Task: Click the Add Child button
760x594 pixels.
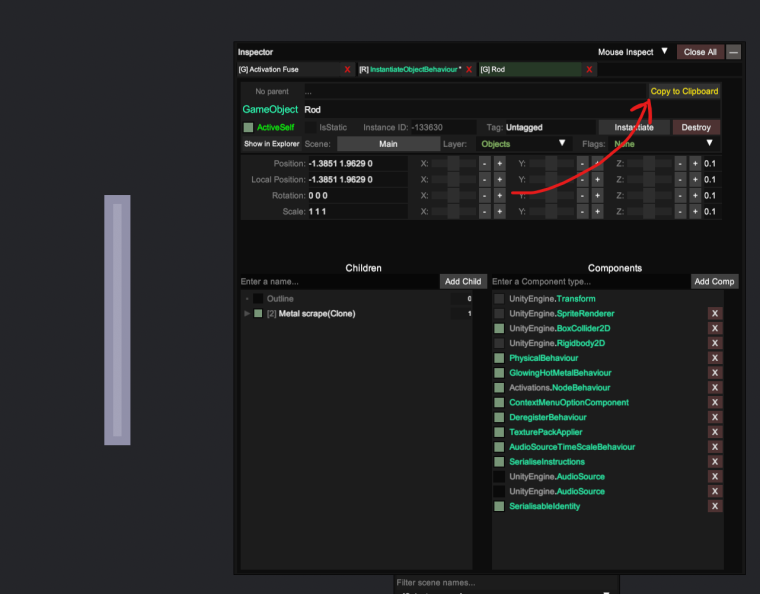Action: [x=463, y=281]
